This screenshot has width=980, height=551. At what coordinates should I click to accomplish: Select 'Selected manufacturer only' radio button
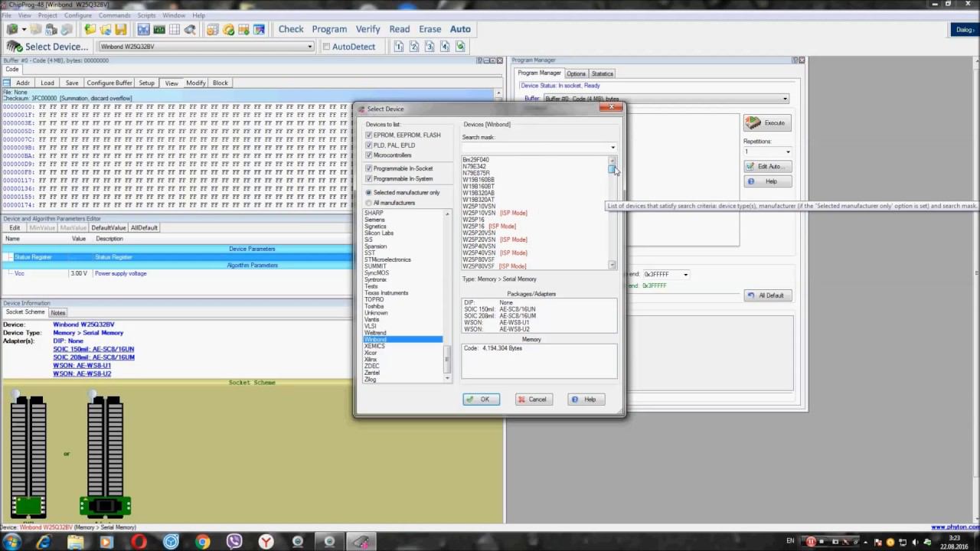(368, 193)
